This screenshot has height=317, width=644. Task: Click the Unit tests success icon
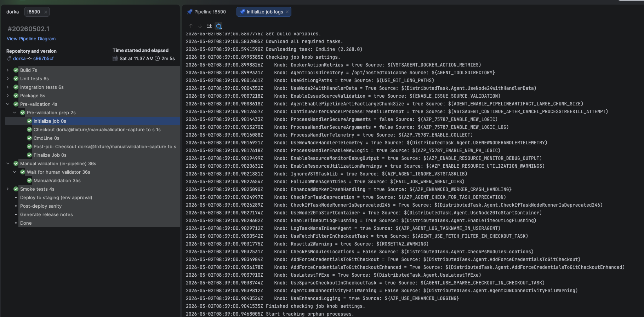tap(16, 79)
